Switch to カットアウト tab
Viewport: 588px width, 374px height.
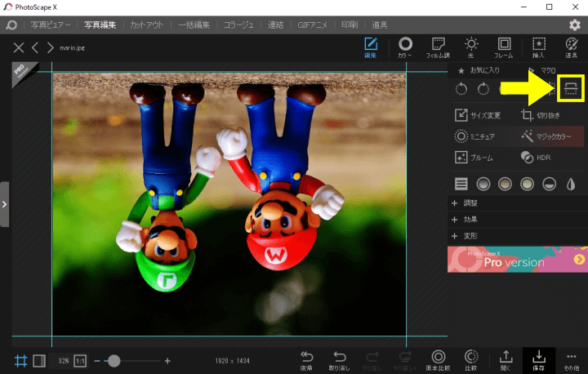(147, 24)
